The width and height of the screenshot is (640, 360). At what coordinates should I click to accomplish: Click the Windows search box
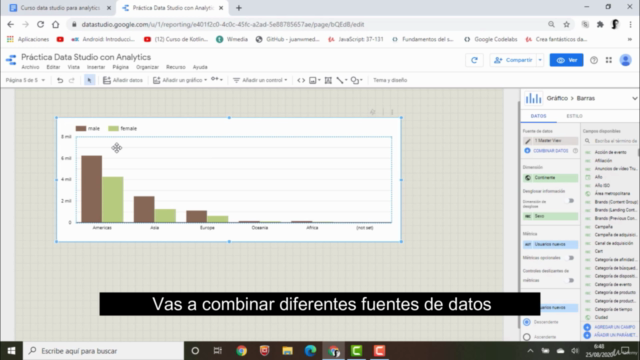(x=103, y=351)
